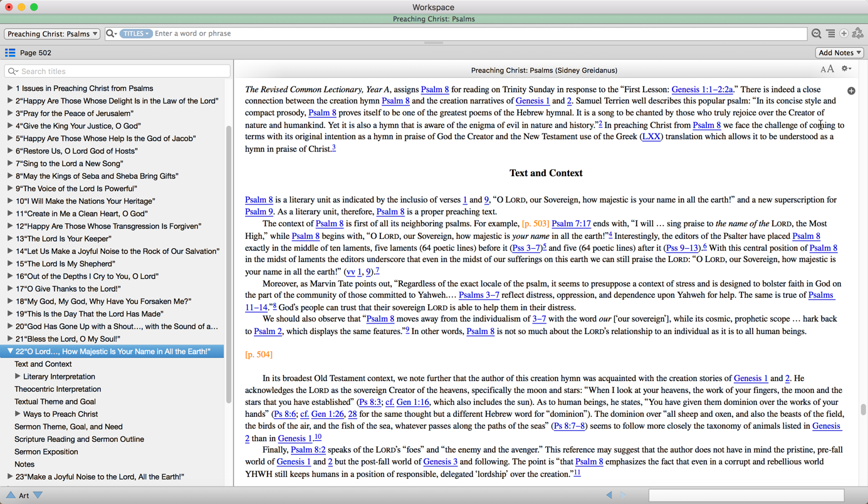Open the Genesis 1:1–2:2a link
This screenshot has height=504, width=868.
pyautogui.click(x=702, y=90)
